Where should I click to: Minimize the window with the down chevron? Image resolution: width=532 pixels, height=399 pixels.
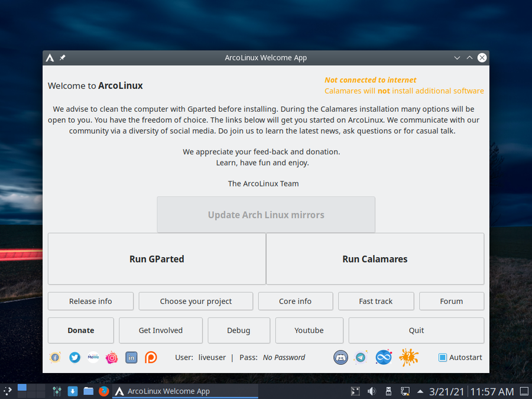click(x=457, y=58)
